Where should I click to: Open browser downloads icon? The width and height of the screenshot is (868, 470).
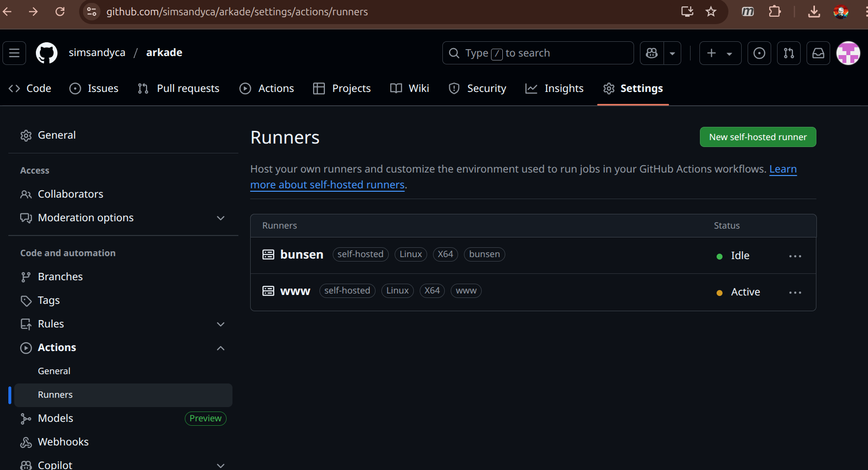pyautogui.click(x=814, y=11)
